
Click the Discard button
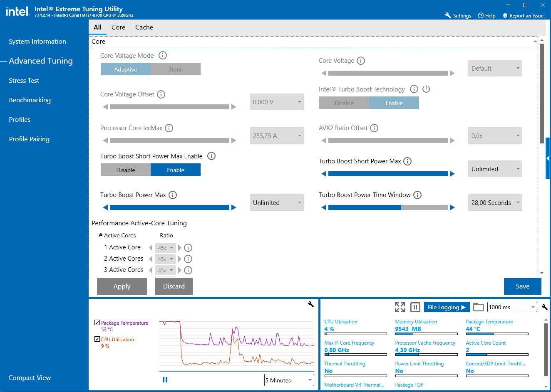click(174, 286)
